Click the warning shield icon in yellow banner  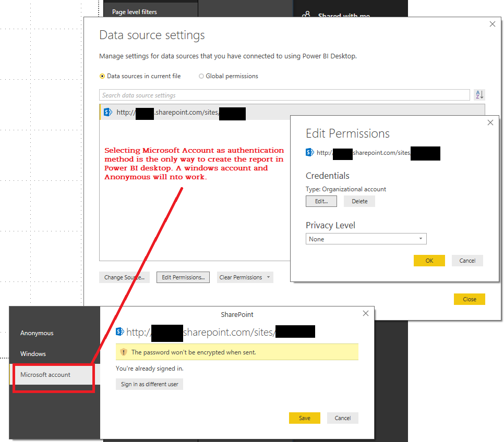pyautogui.click(x=124, y=352)
